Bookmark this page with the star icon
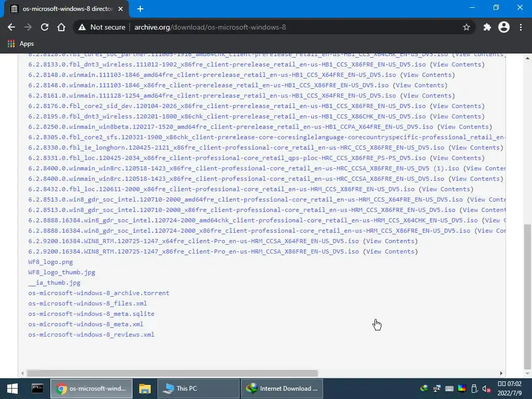This screenshot has height=399, width=532. pyautogui.click(x=467, y=27)
